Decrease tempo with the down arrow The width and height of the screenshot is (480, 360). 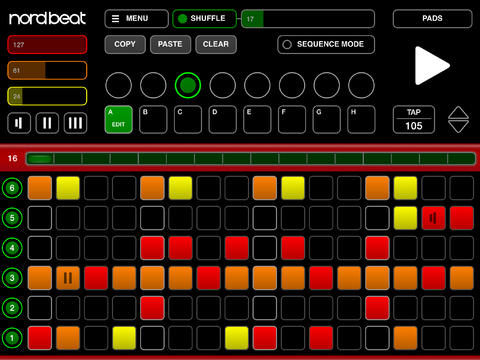[x=458, y=127]
